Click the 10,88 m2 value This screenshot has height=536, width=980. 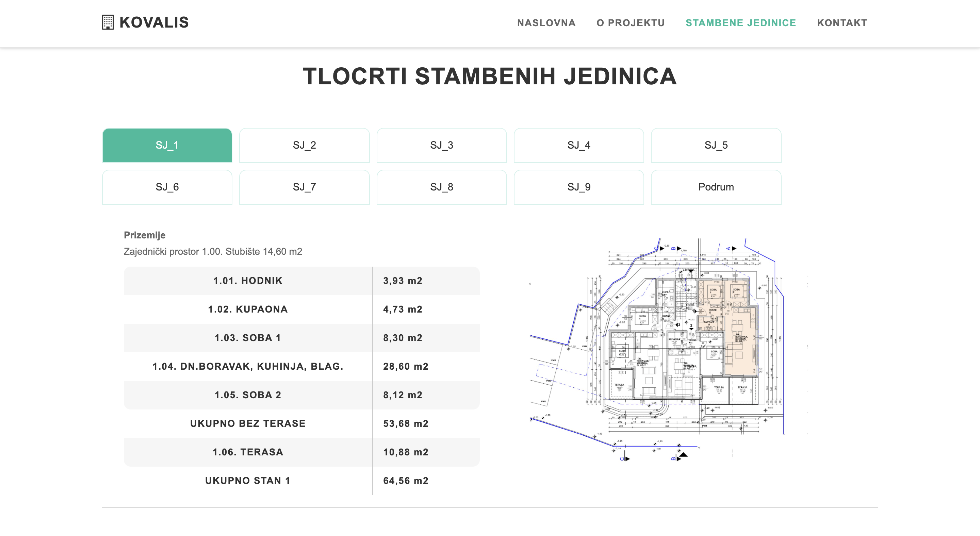click(406, 452)
